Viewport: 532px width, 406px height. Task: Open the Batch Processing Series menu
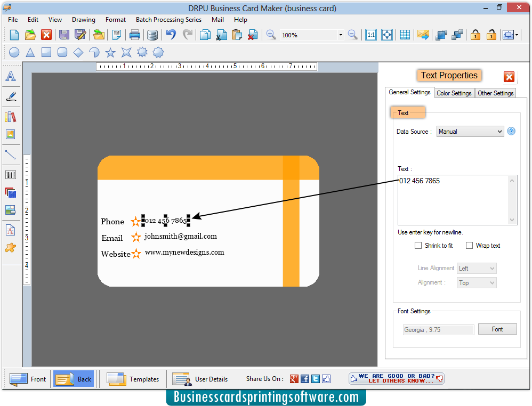click(x=168, y=20)
